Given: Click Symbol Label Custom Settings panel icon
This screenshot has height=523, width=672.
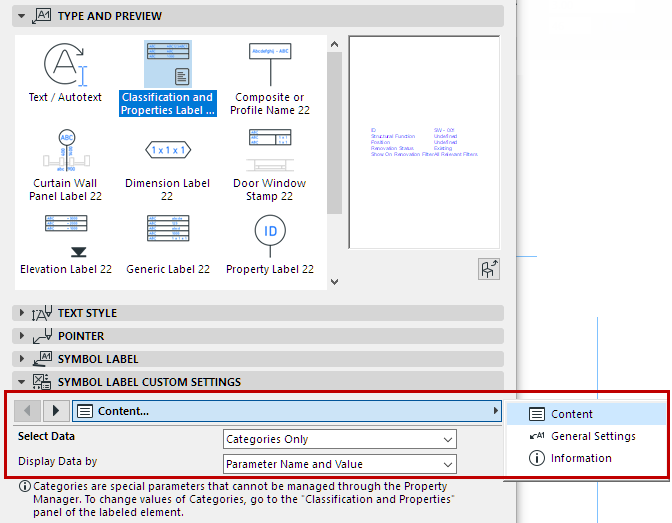Looking at the screenshot, I should pos(42,382).
